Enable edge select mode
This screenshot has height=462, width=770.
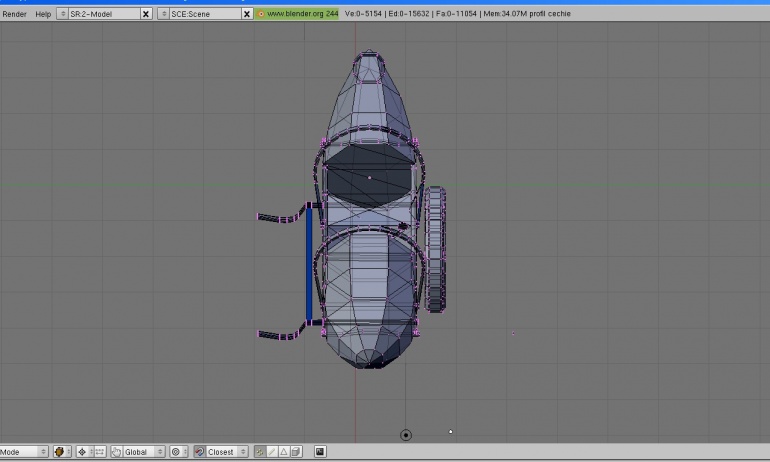(272, 452)
